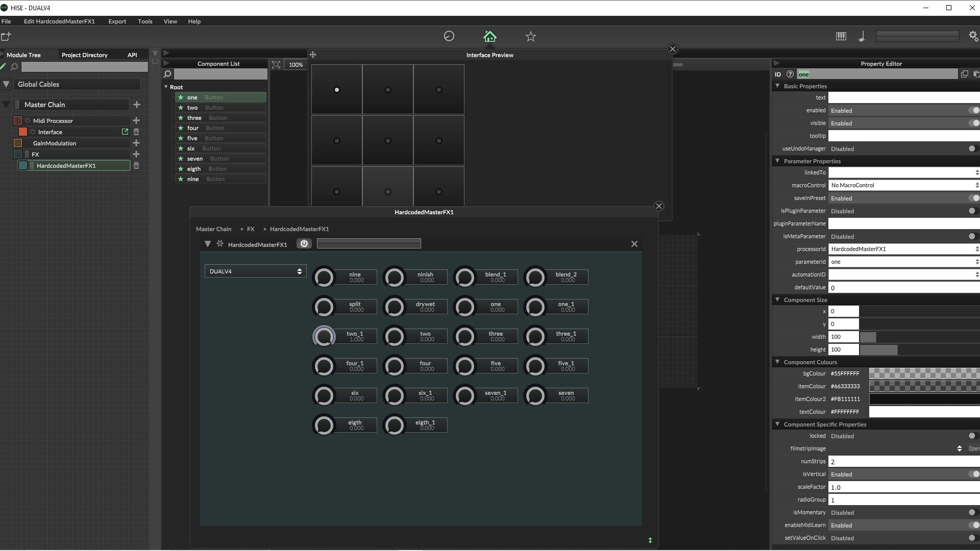Click the snowflake icon beside HardcodedMasterFX1
The height and width of the screenshot is (551, 980).
tap(220, 244)
